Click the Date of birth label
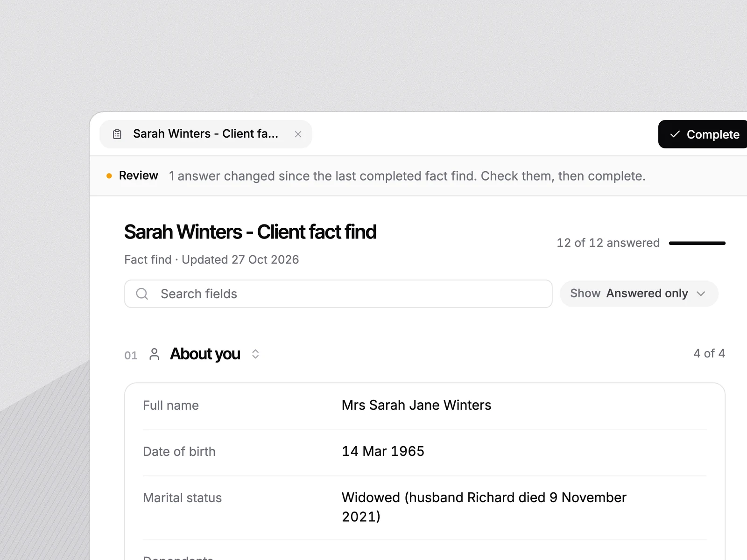 179,452
